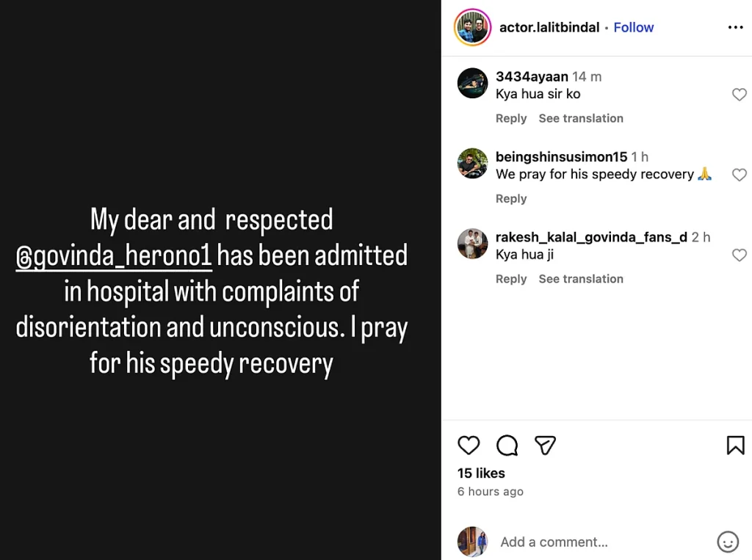Open rakesh_kalal_govinda_fans_d's avatar
752x560 pixels.
(472, 244)
